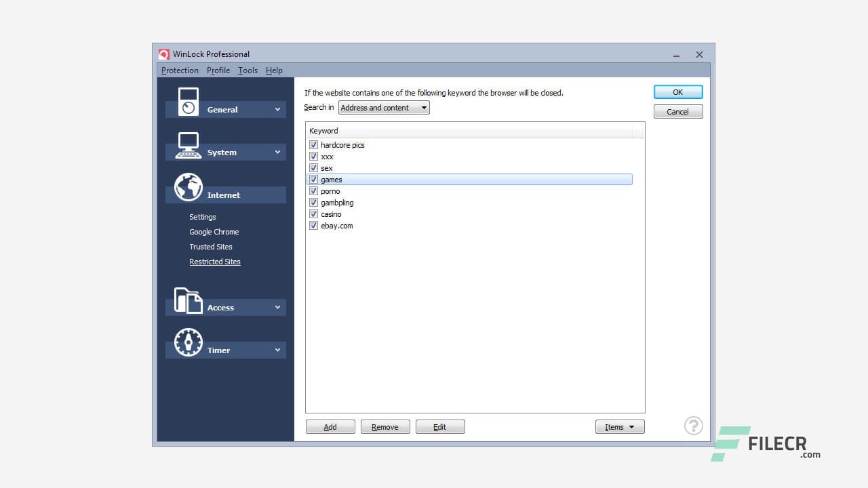Open Internet Settings in sidebar
Viewport: 868px width, 488px height.
pos(203,217)
